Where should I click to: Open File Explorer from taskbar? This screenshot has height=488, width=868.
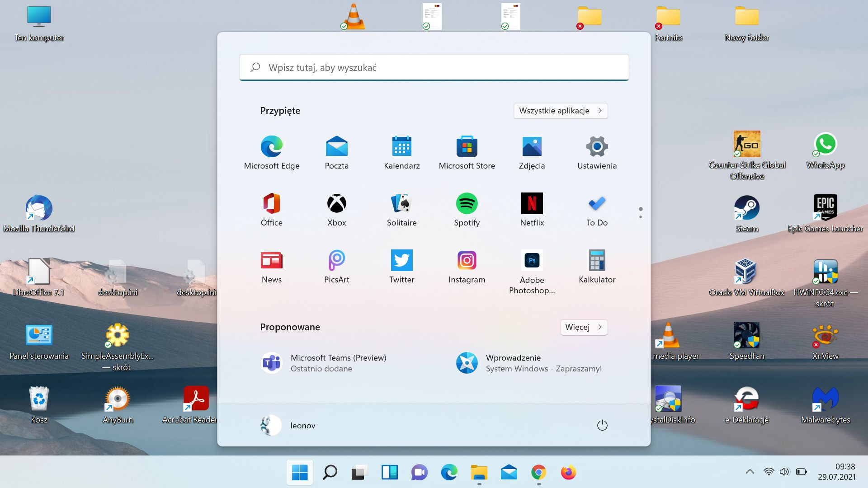click(x=479, y=473)
